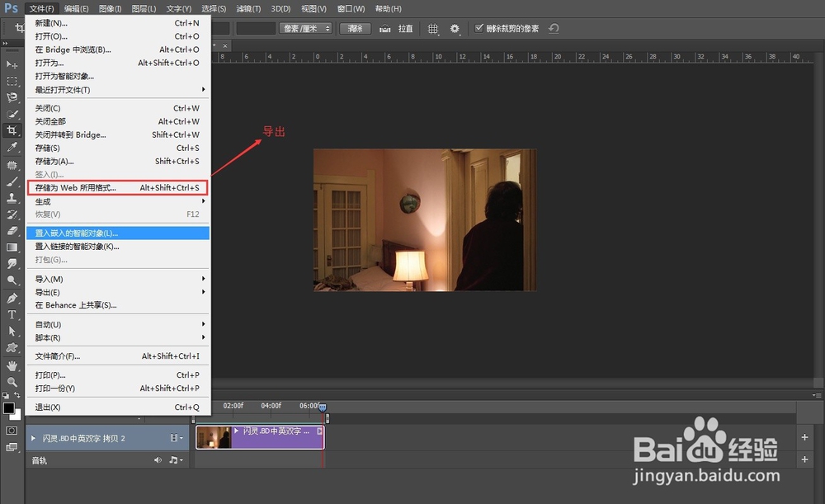Screen dimensions: 825x504
Task: Open the Filter (滤镜) menu
Action: (x=248, y=8)
